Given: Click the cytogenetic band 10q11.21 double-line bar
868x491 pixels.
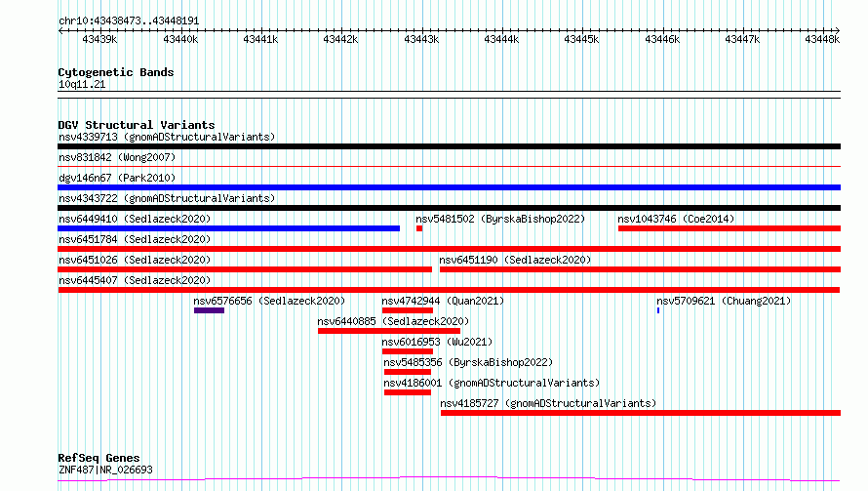Looking at the screenshot, I should coord(449,95).
